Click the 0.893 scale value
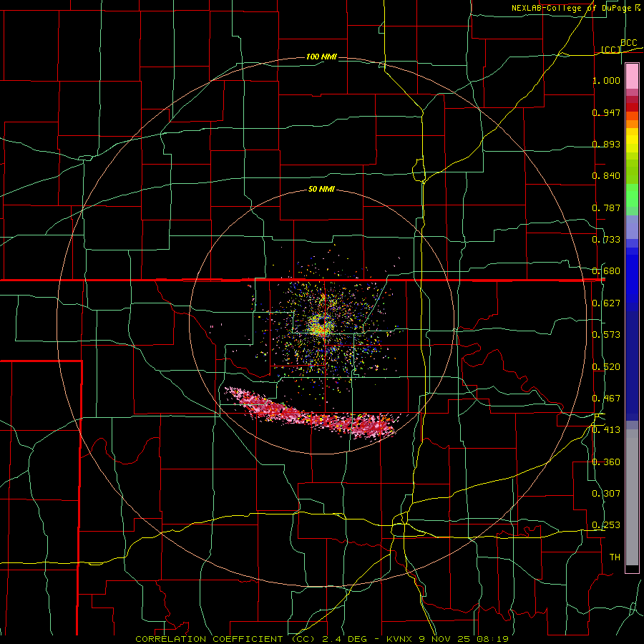644x644 pixels. coord(606,144)
